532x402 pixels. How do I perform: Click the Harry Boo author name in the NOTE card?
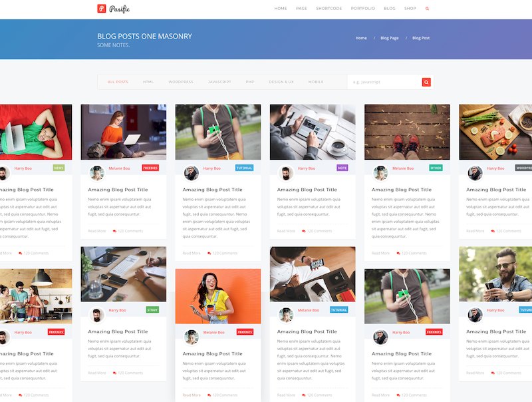coord(307,168)
